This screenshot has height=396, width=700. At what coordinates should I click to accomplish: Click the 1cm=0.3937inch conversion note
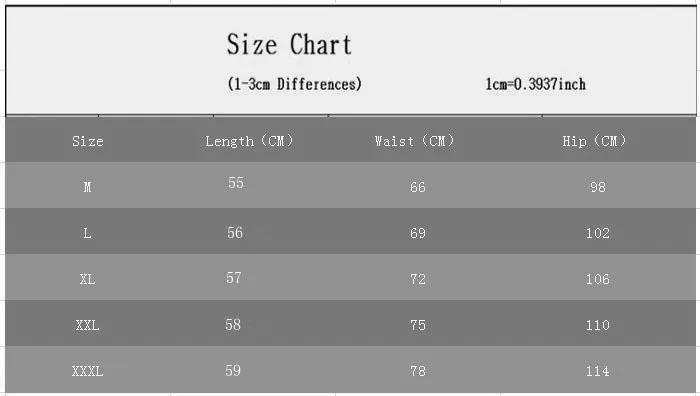pyautogui.click(x=535, y=84)
